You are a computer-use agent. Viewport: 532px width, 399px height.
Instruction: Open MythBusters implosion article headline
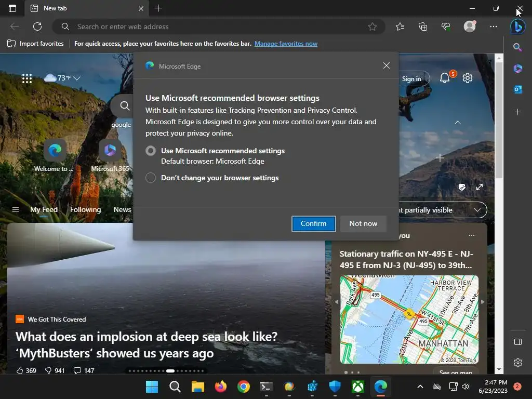(147, 345)
